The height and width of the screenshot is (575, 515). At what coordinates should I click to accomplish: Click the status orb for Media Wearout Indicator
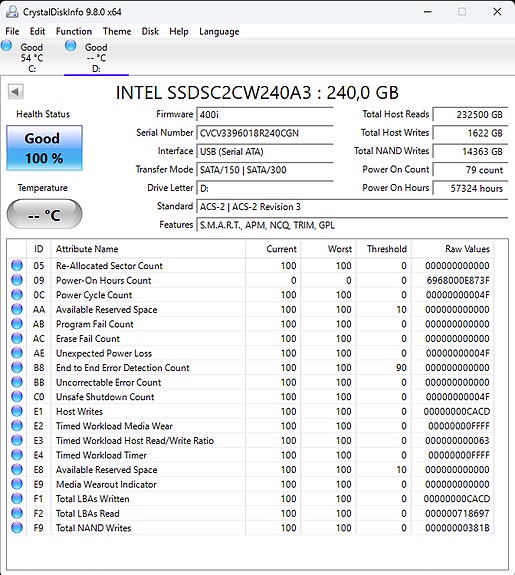(x=17, y=484)
